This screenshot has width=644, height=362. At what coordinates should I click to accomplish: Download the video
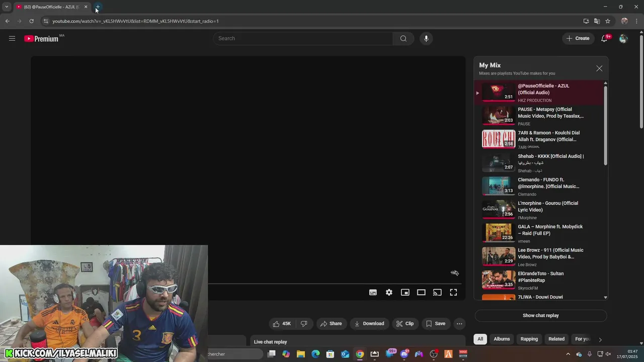pyautogui.click(x=369, y=324)
